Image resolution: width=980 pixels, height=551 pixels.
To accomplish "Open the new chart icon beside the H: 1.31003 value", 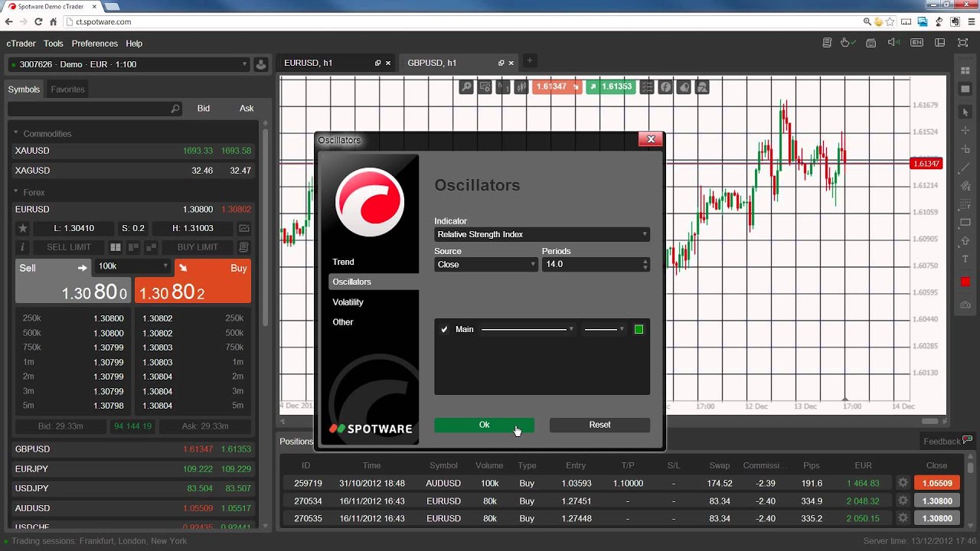I will click(x=243, y=228).
